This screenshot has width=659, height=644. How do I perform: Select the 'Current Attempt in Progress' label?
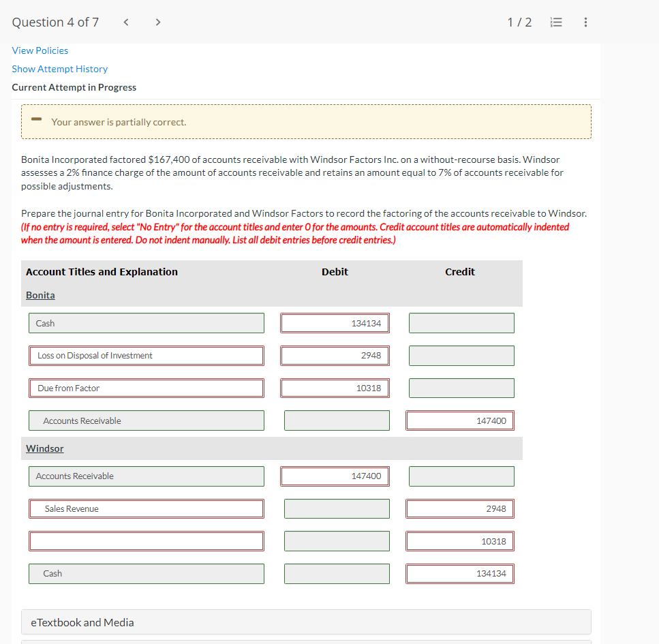click(x=74, y=87)
